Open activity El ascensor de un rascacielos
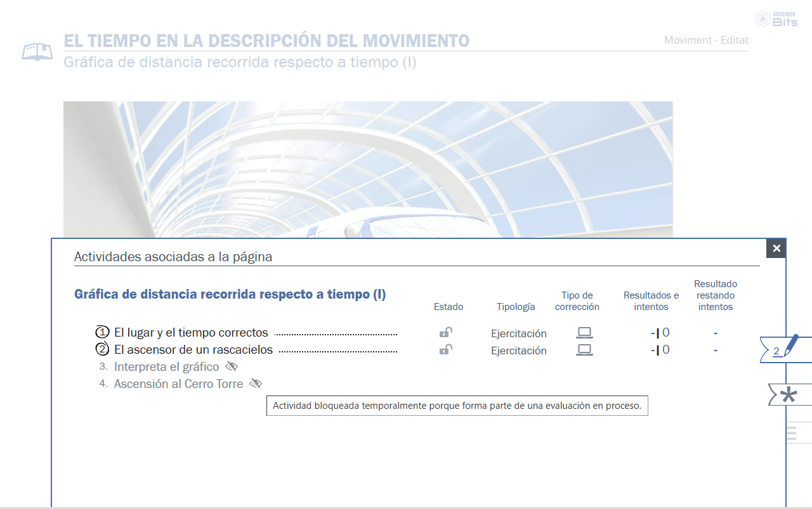Screen dimensions: 812x509 click(193, 350)
